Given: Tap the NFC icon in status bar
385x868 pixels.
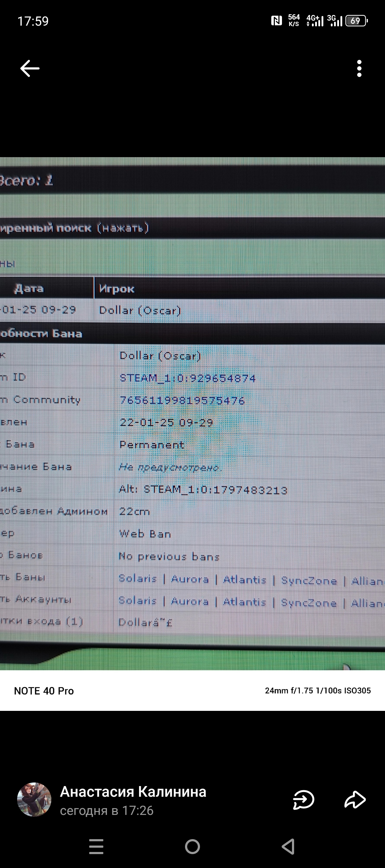Looking at the screenshot, I should tap(276, 21).
